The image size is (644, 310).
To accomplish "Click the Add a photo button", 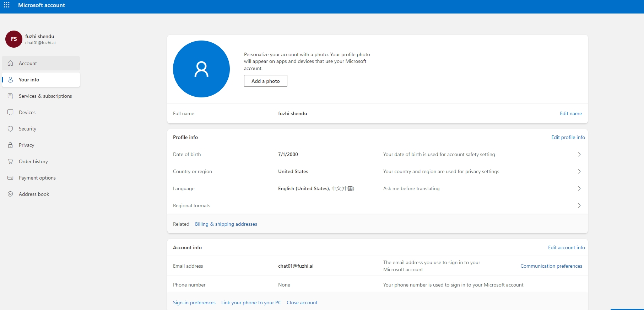I will tap(266, 81).
